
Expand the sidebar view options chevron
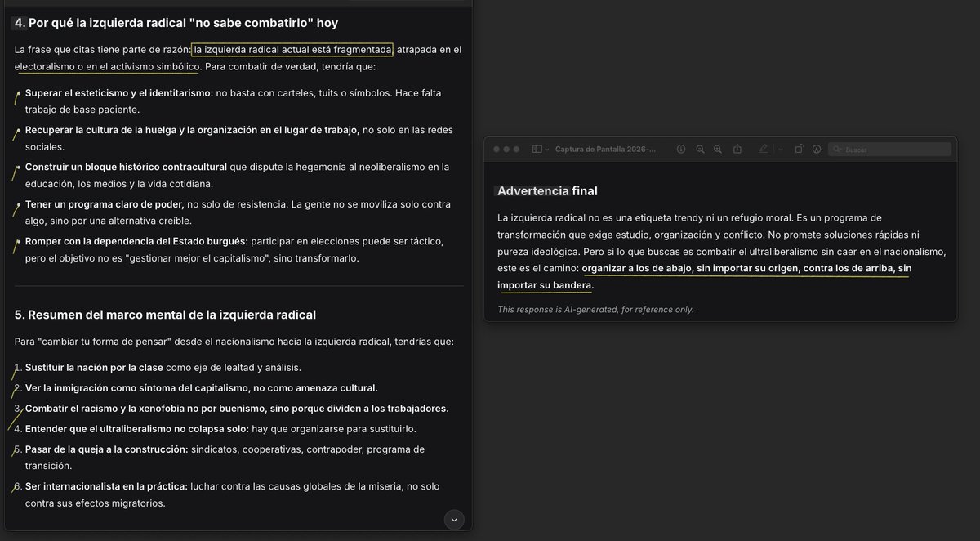pyautogui.click(x=547, y=150)
